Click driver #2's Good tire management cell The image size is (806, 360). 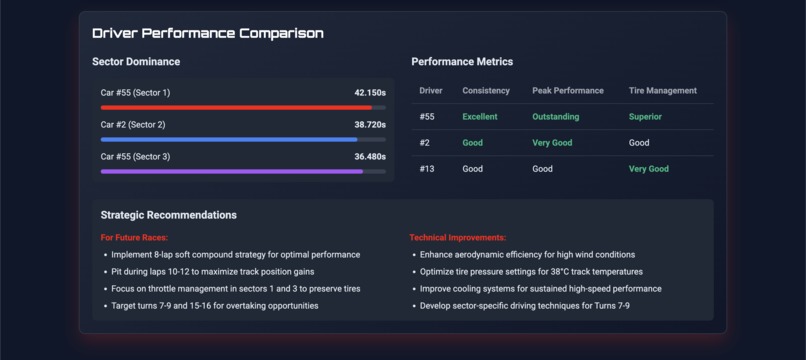[639, 143]
